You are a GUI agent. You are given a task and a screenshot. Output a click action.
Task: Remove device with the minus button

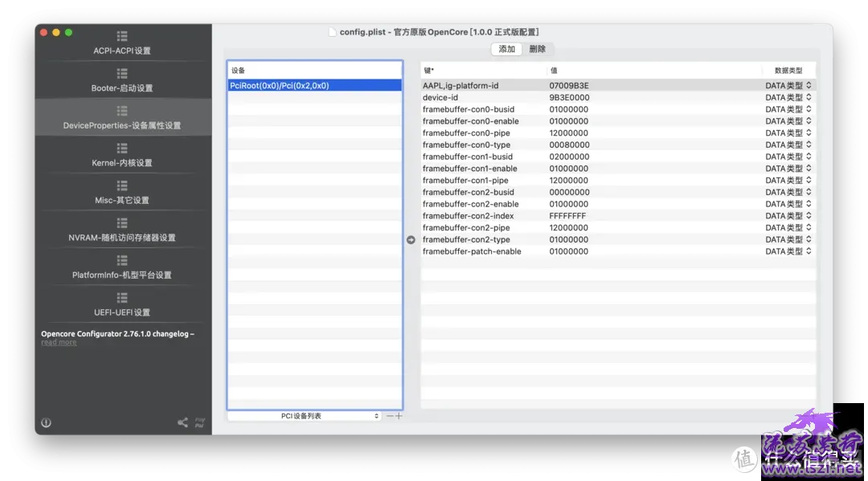pos(390,416)
